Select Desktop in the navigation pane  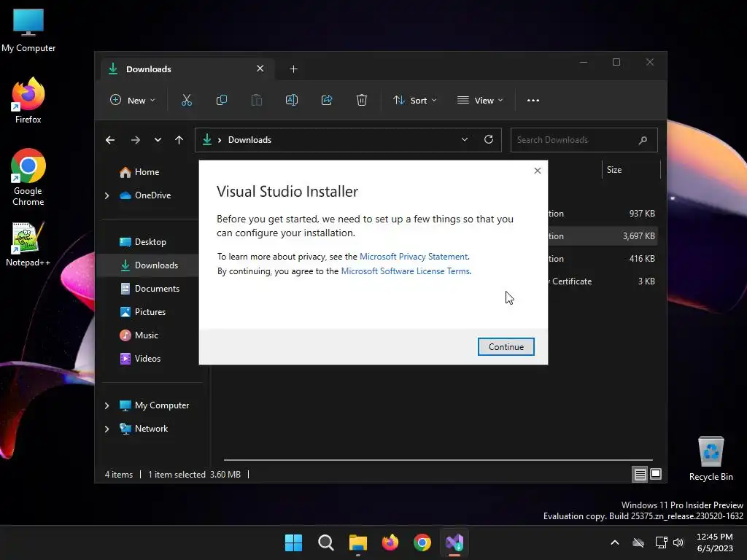(x=142, y=242)
